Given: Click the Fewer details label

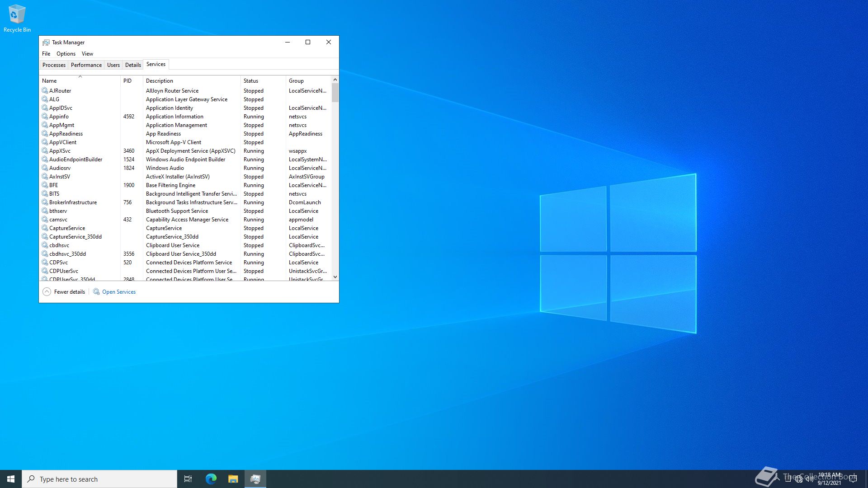Looking at the screenshot, I should click(x=70, y=292).
